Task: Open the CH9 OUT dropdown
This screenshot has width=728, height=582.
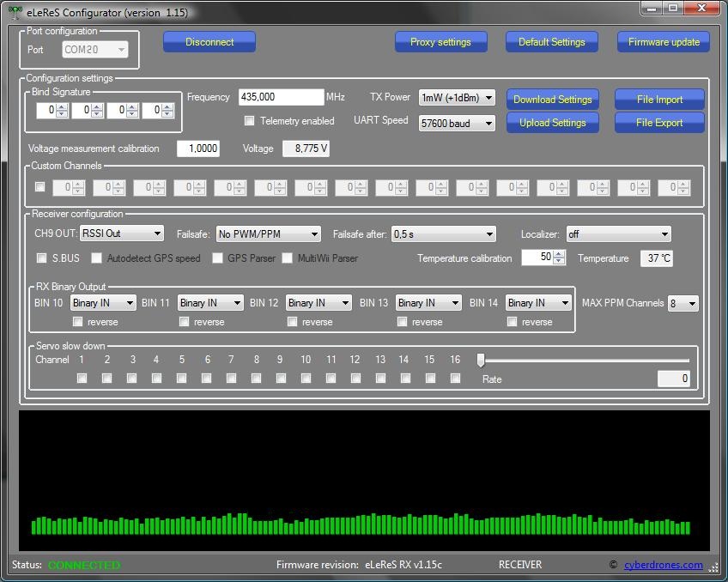Action: [122, 233]
